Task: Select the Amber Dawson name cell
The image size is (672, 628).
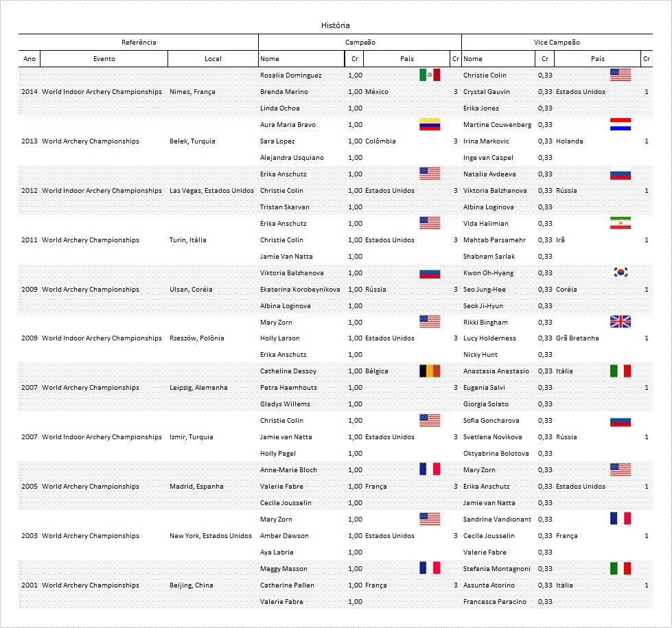Action: 284,536
